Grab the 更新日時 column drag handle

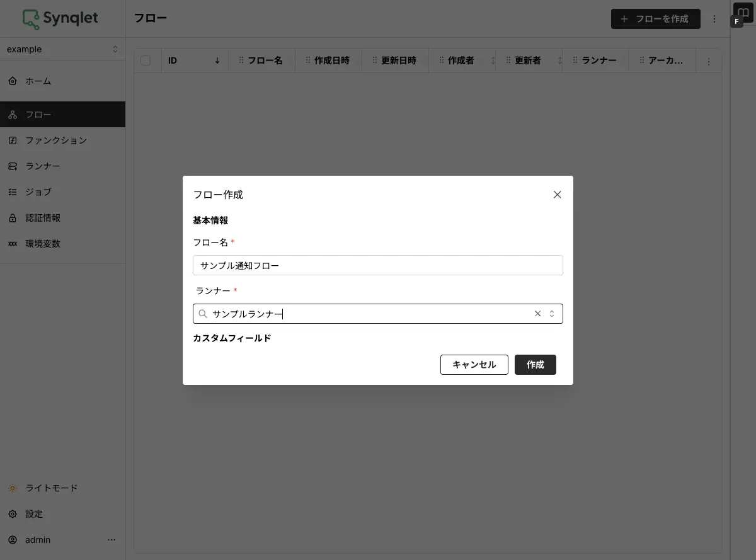coord(375,60)
